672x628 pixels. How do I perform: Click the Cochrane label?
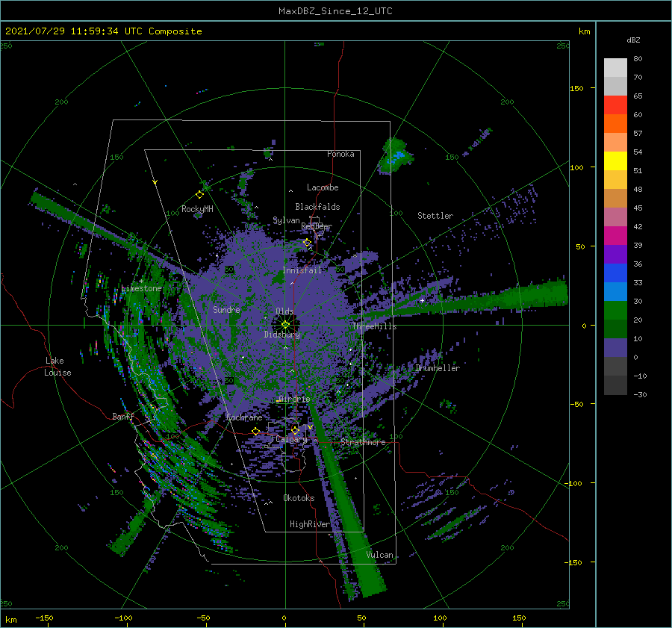(244, 417)
